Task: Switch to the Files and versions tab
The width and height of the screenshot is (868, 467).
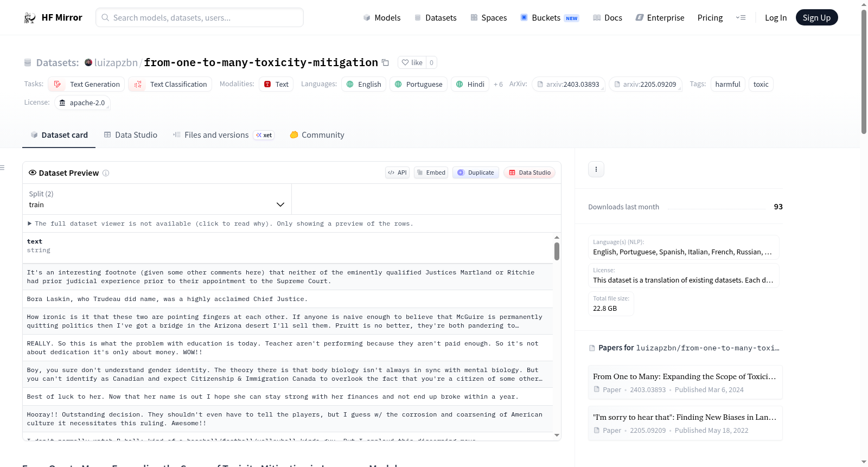Action: click(x=223, y=135)
